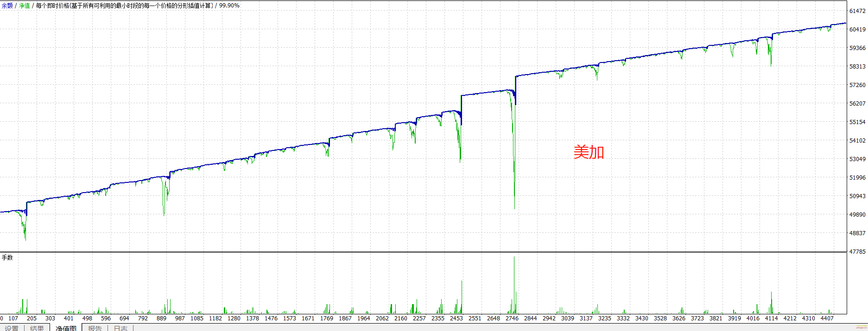This screenshot has height=331, width=868.
Task: Click the 61472 price axis value
Action: coord(857,11)
